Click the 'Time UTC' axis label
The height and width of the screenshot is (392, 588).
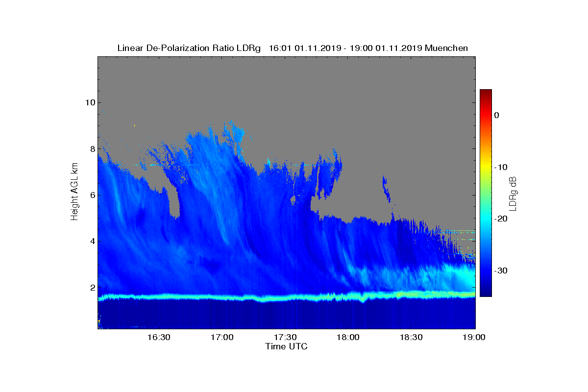(287, 346)
